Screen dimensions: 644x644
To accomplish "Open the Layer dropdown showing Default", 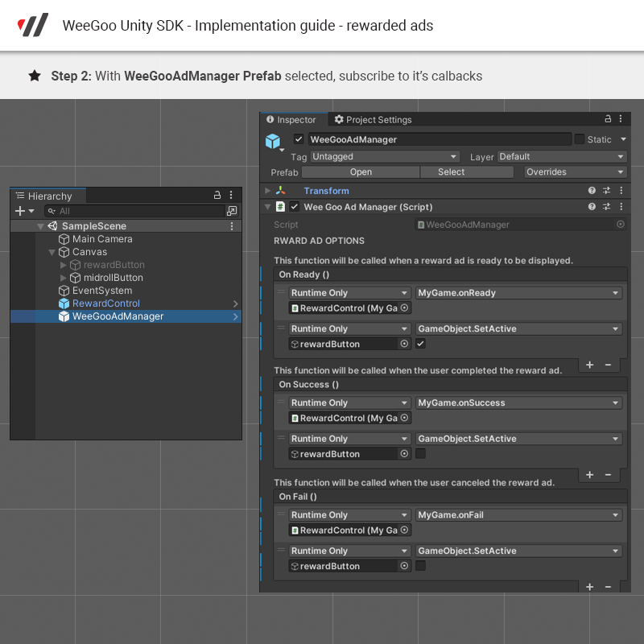I will point(561,157).
